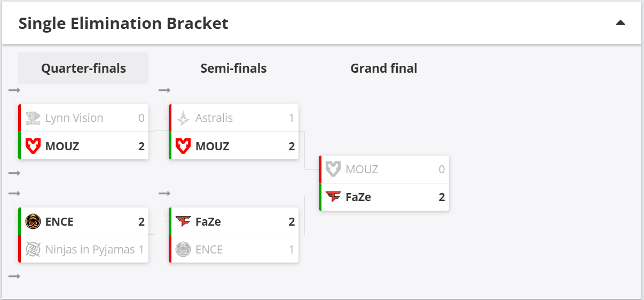Click the Ninjas in Pyjamas logo
The height and width of the screenshot is (300, 644).
tap(33, 249)
